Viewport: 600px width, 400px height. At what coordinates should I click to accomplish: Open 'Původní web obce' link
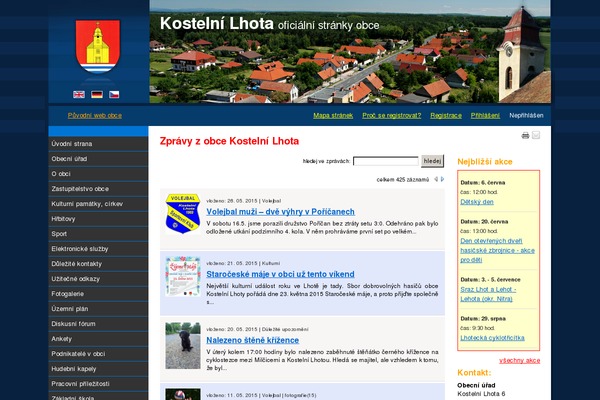coord(95,116)
